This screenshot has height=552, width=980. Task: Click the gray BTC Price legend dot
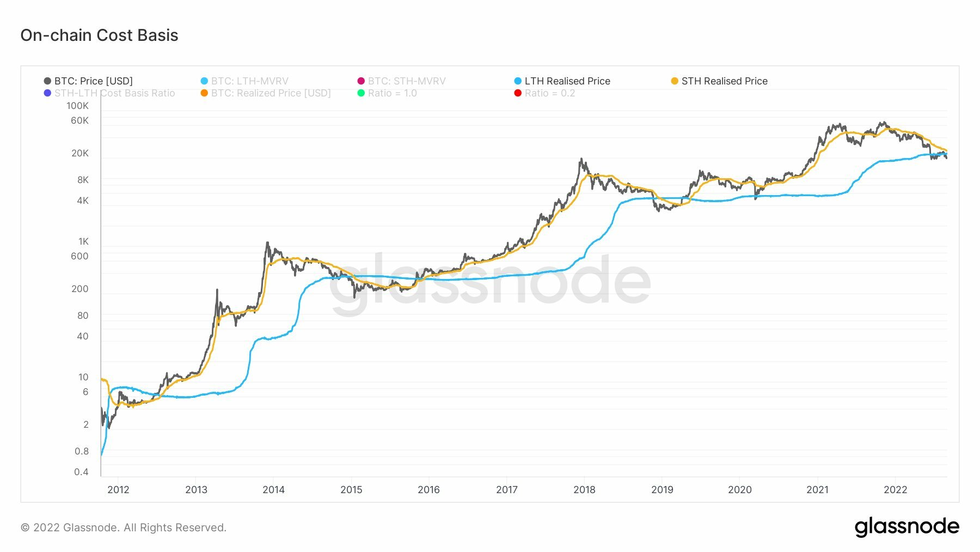pyautogui.click(x=47, y=81)
